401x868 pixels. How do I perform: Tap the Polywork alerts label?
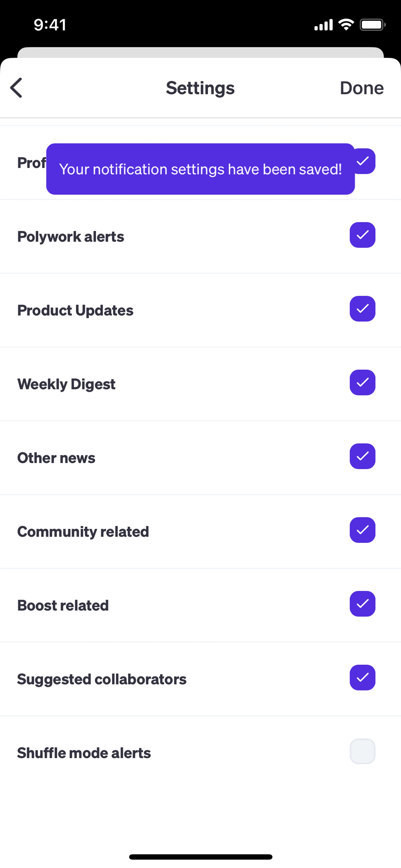click(71, 237)
